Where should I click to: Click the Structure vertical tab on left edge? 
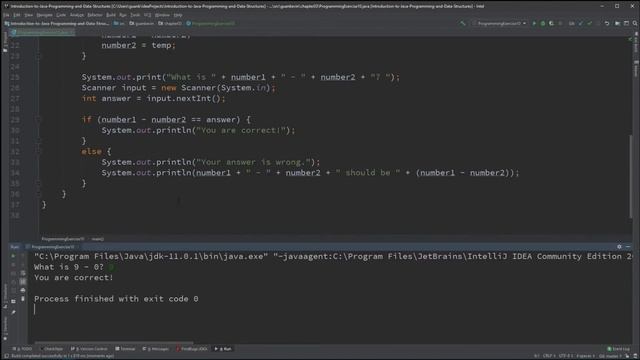[5, 296]
